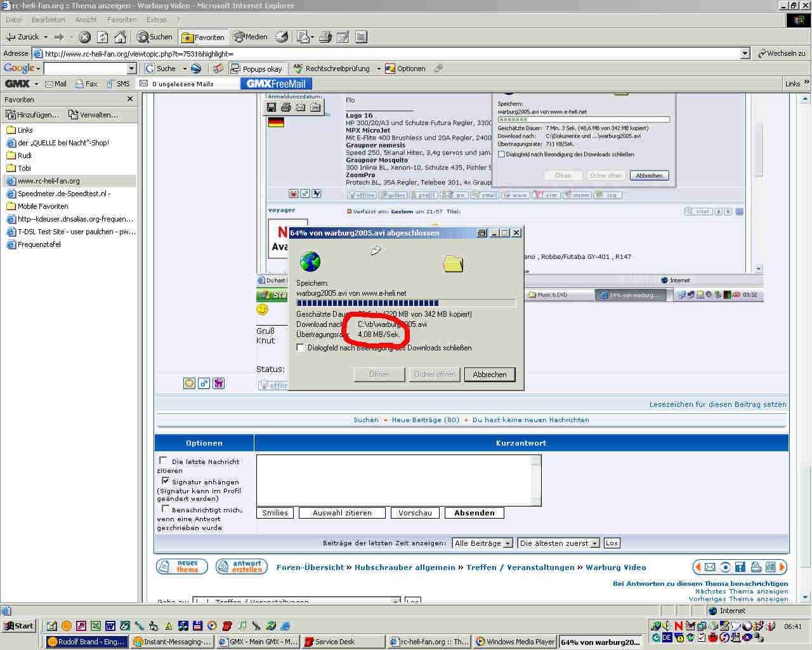812x650 pixels.
Task: Click the history icon next to Medien
Action: (282, 37)
